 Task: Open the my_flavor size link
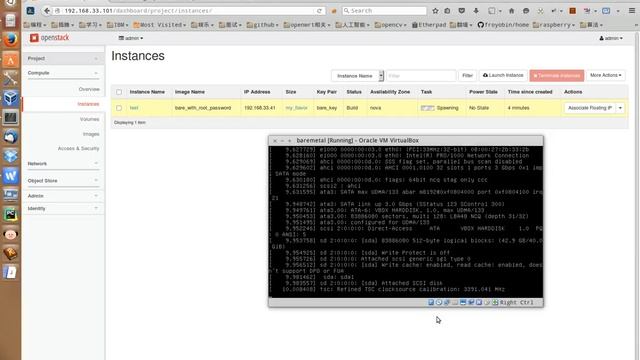[x=296, y=108]
